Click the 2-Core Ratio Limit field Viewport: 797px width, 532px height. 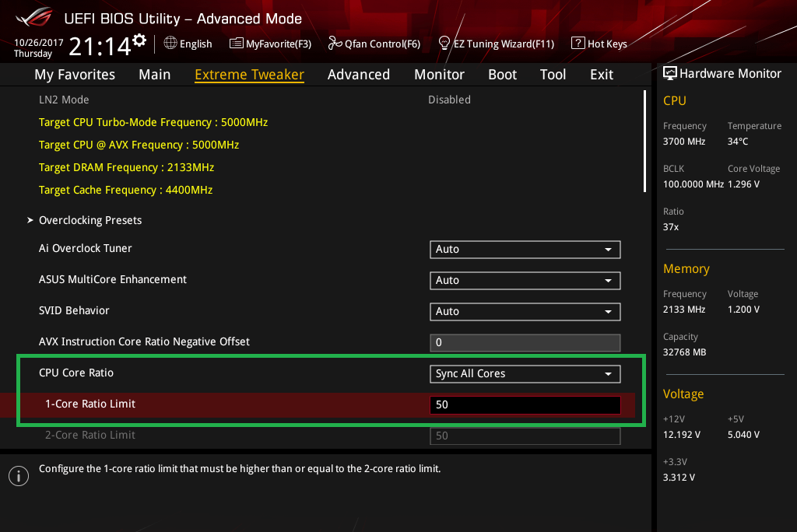pyautogui.click(x=525, y=436)
